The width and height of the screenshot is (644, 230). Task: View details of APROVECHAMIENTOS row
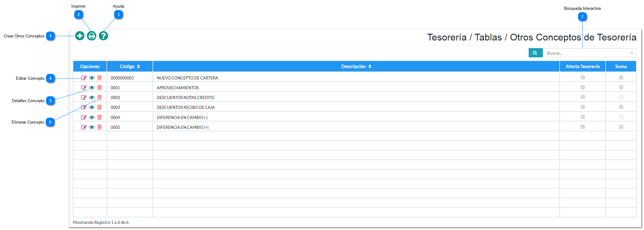[x=92, y=88]
